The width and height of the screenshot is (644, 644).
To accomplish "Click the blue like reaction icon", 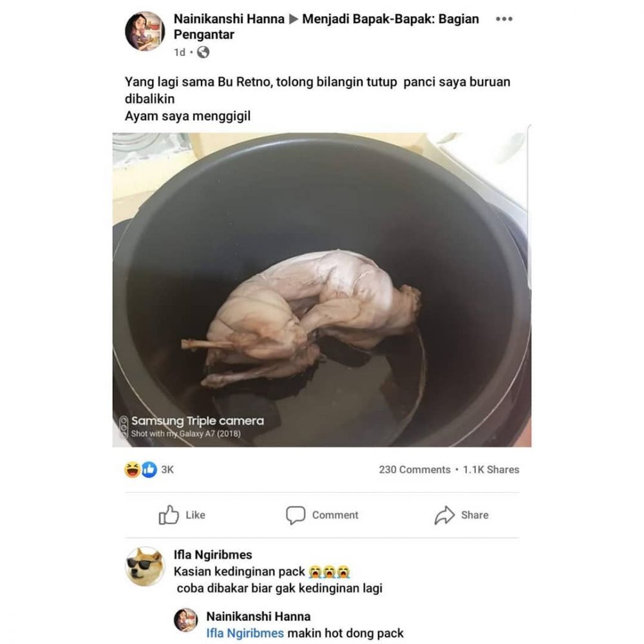I will tap(149, 469).
